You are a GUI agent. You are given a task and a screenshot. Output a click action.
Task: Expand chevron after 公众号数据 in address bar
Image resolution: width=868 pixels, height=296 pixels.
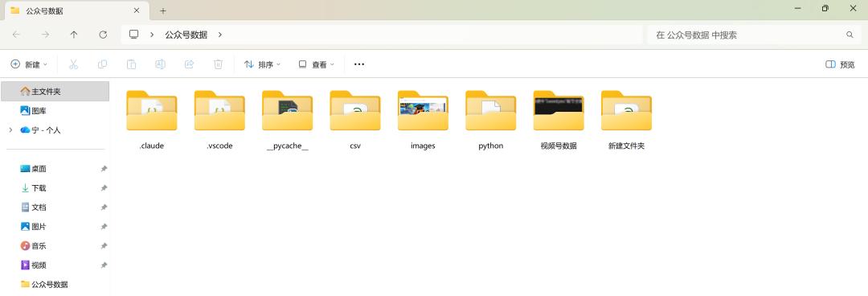coord(219,35)
